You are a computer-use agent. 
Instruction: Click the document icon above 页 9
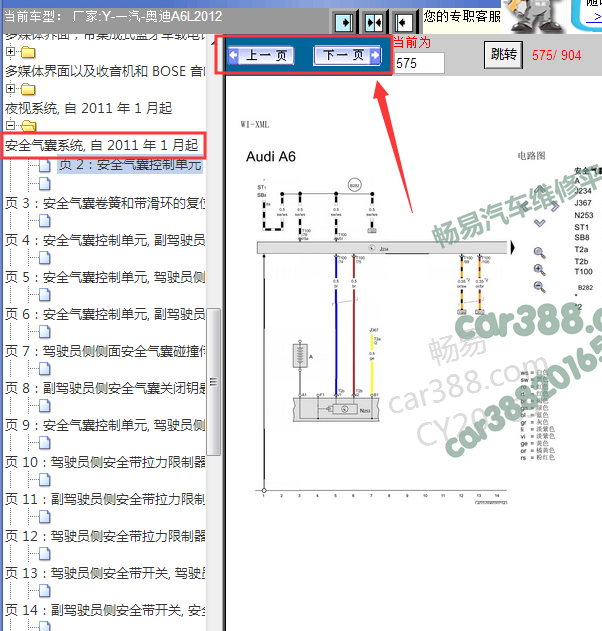45,406
